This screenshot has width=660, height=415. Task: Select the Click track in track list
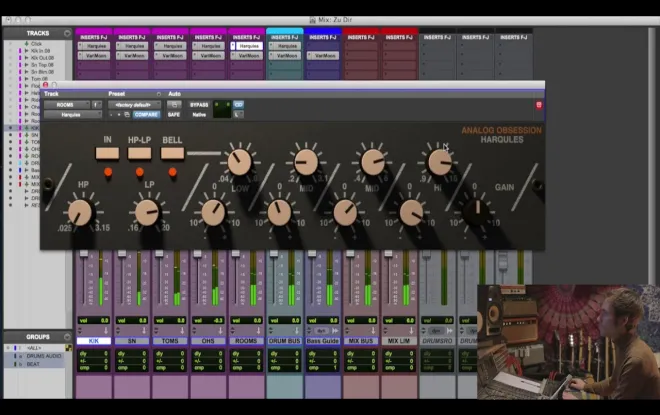pyautogui.click(x=36, y=44)
